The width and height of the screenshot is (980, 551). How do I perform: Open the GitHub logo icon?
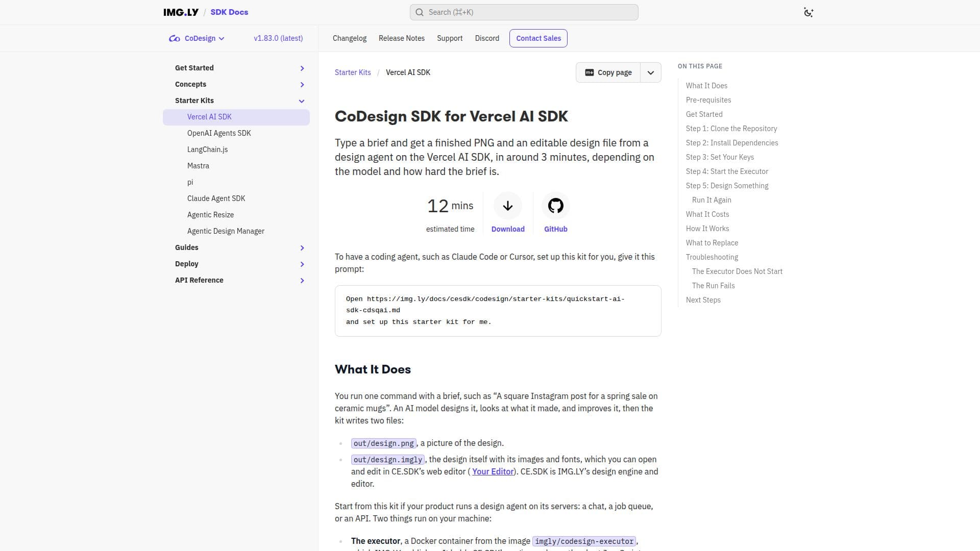pos(555,206)
